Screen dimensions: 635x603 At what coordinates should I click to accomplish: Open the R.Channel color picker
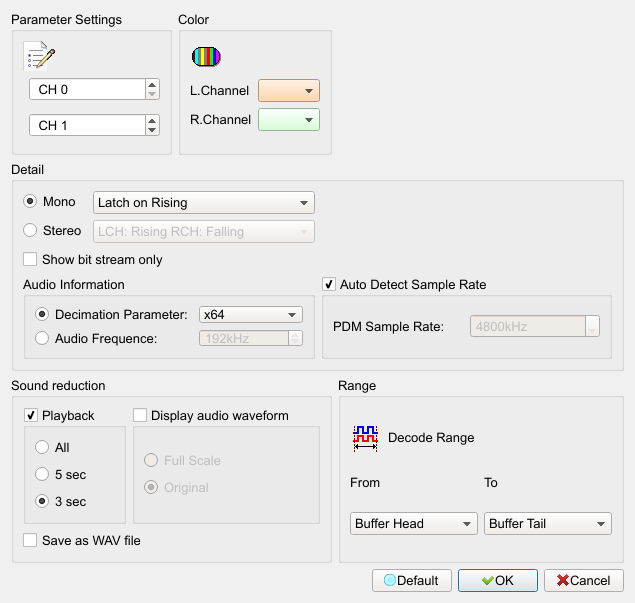289,119
